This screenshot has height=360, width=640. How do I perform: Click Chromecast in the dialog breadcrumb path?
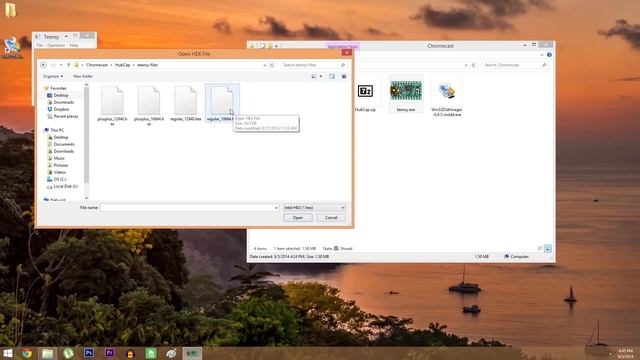click(97, 65)
